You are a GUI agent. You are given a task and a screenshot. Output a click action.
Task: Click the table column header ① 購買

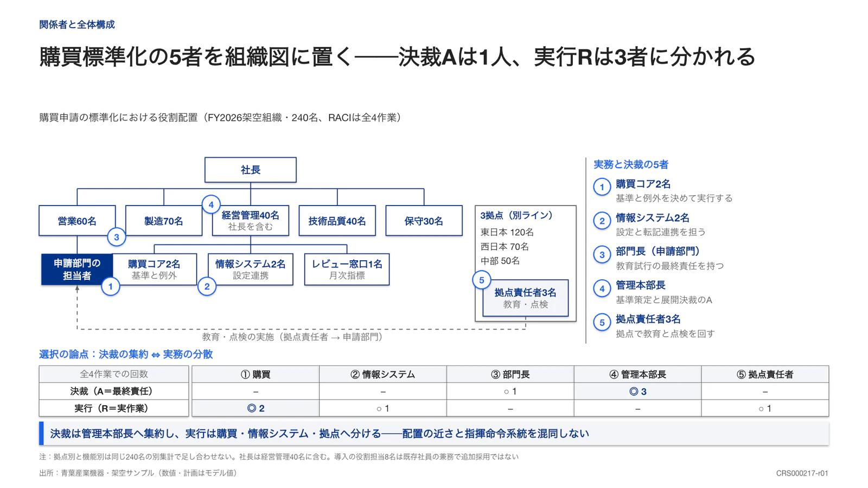tap(256, 374)
